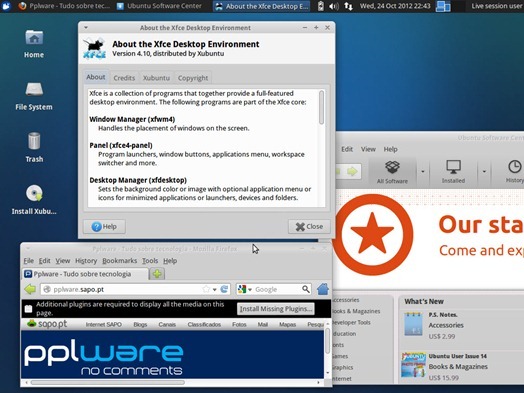
Task: Open the File menu in Firefox
Action: click(28, 261)
